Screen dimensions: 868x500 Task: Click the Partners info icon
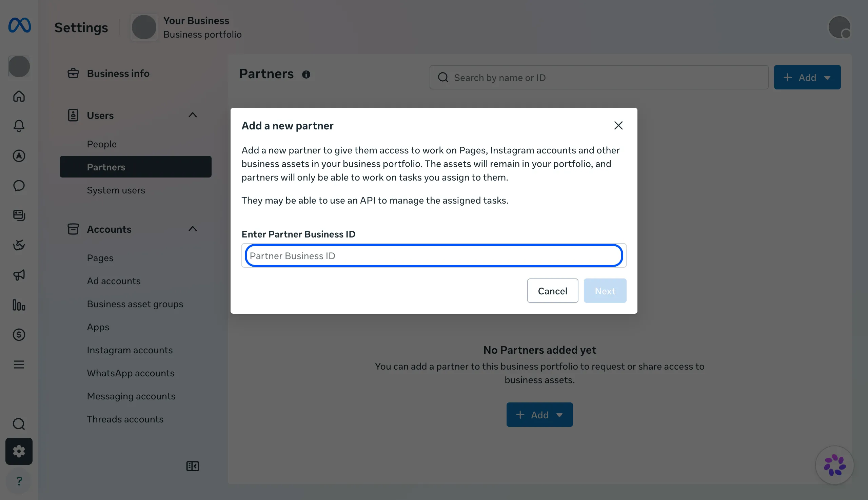306,75
